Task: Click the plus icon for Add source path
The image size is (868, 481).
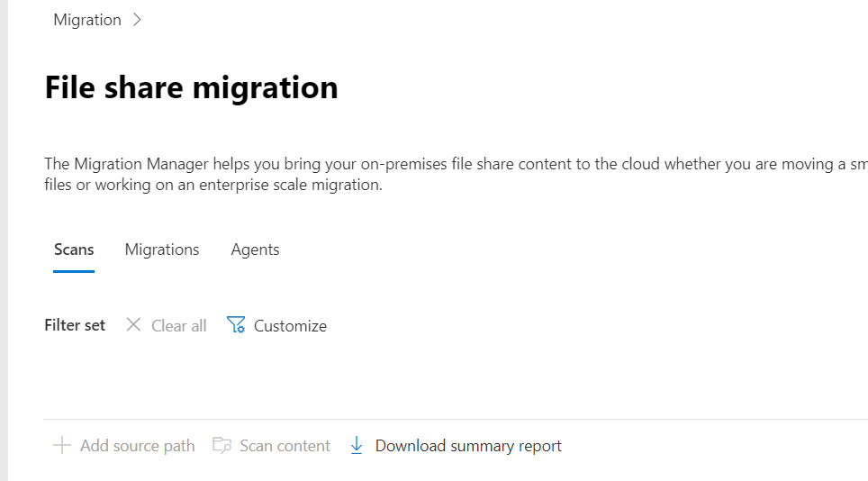Action: [x=62, y=445]
